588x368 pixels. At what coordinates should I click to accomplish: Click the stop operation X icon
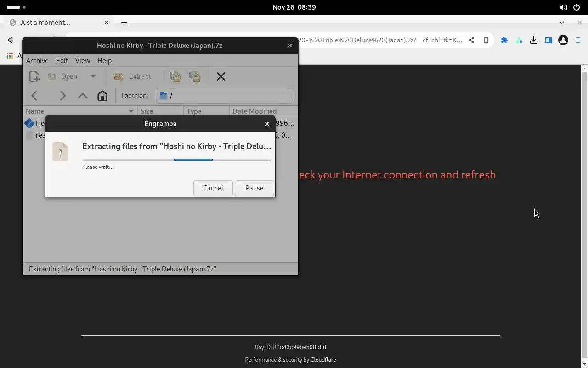[221, 76]
